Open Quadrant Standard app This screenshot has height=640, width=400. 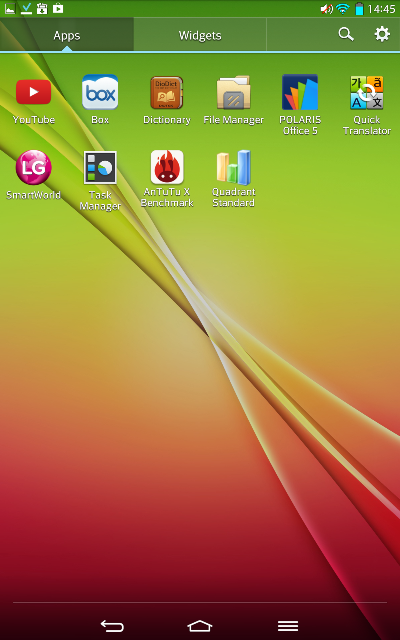(233, 178)
